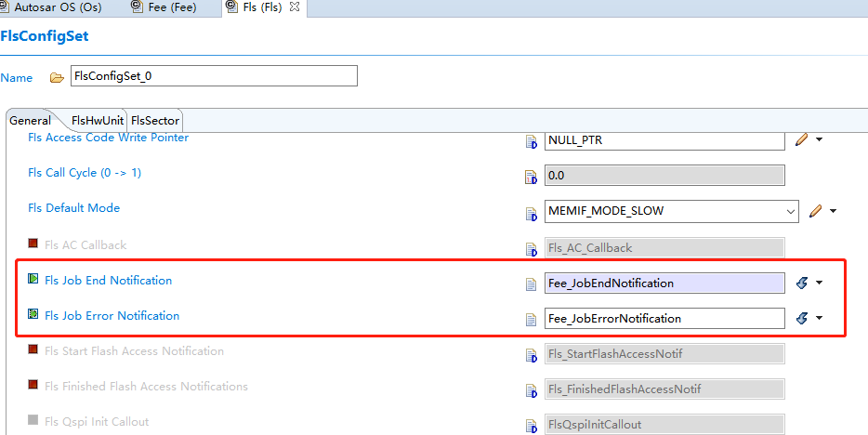Viewport: 868px width, 435px height.
Task: Click the pencil icon next to MEMIF_MODE_SLOW
Action: (815, 211)
